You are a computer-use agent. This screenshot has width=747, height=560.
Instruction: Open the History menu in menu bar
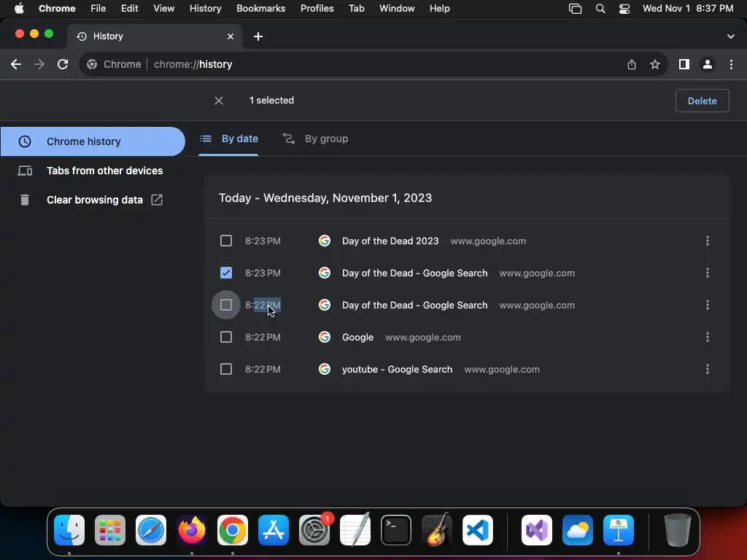point(205,9)
